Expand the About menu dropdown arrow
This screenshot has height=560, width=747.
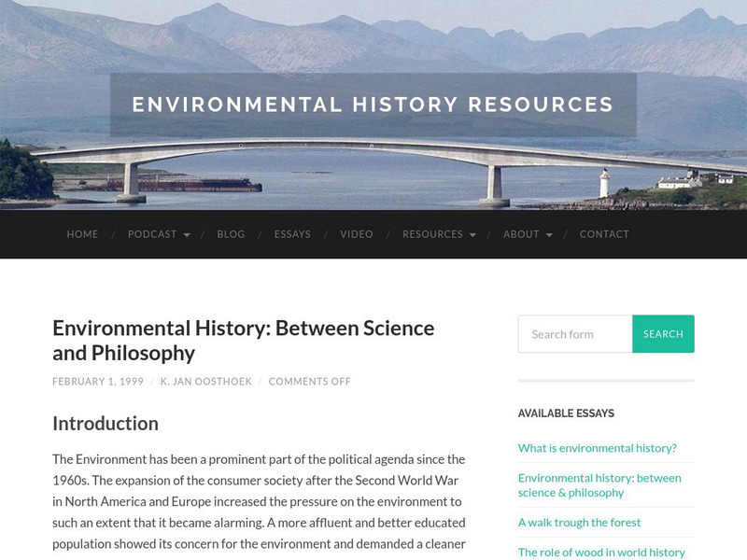[x=549, y=235]
